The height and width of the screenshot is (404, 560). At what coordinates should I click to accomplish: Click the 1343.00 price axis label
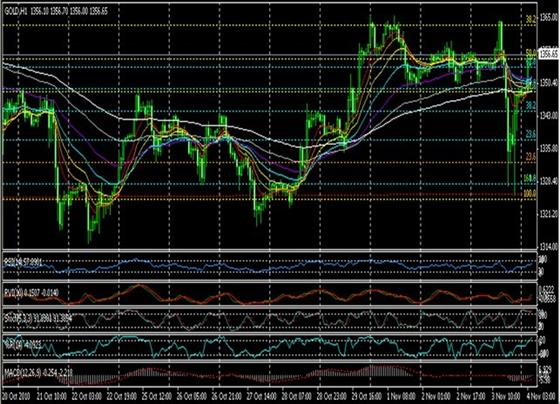549,116
